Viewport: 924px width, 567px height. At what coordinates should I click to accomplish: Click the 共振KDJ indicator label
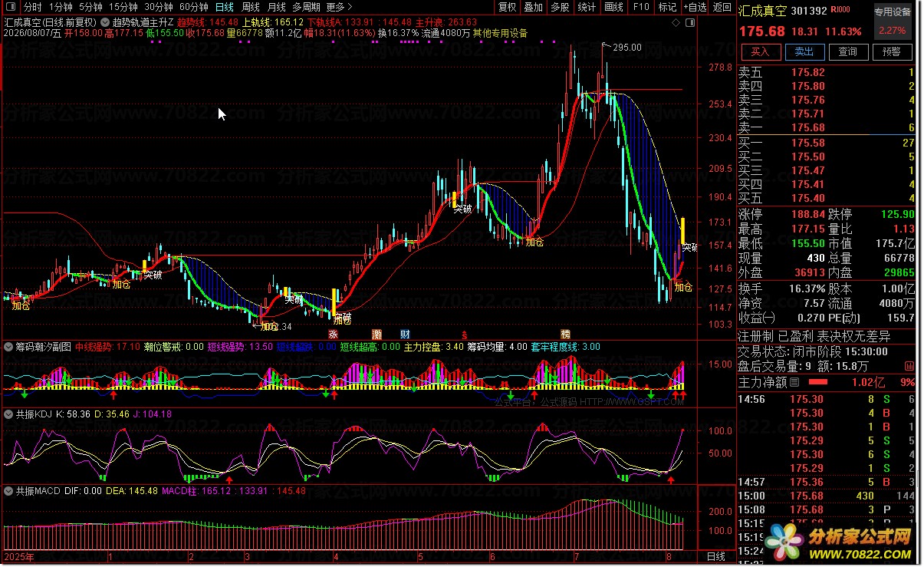(x=35, y=414)
